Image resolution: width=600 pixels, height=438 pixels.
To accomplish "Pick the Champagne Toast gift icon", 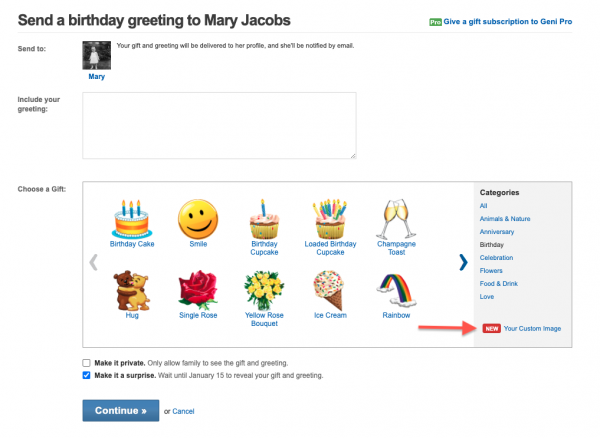I will click(x=396, y=220).
